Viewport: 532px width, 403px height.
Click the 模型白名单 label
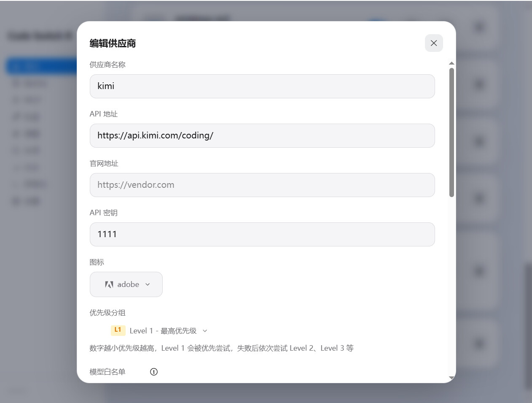pyautogui.click(x=107, y=372)
